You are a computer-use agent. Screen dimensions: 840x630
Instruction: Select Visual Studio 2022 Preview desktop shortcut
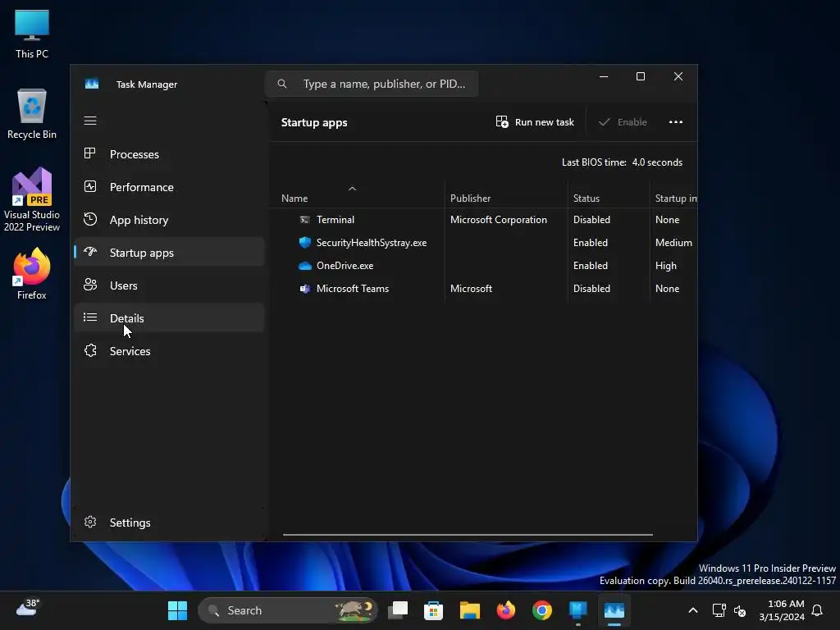click(32, 199)
